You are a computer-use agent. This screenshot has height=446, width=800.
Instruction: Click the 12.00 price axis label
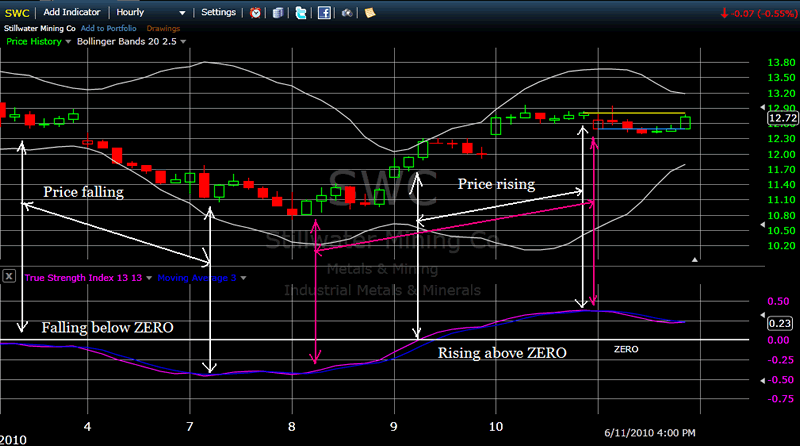click(781, 154)
